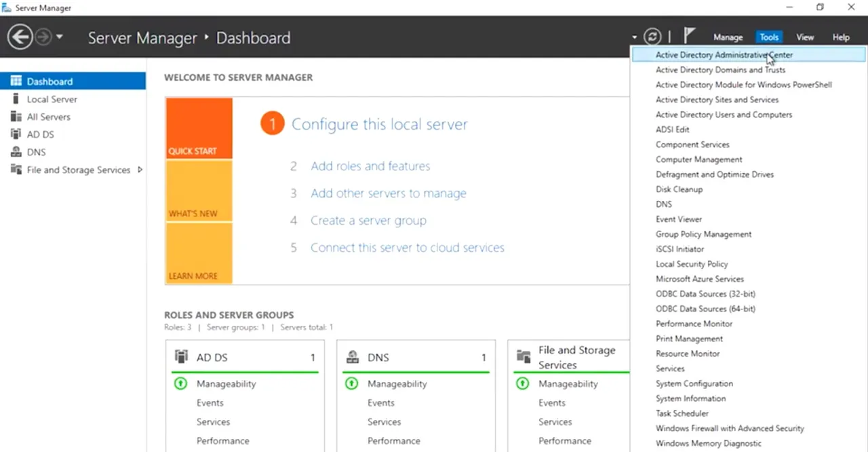Open the Tools menu

click(769, 37)
